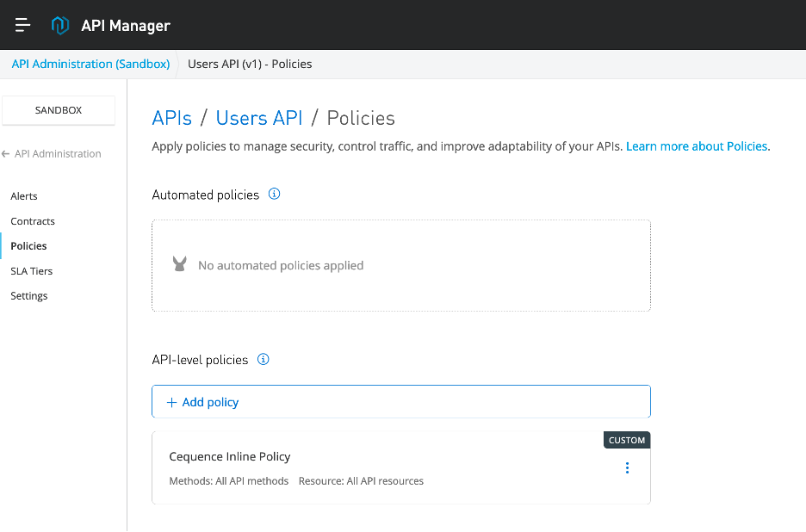806x532 pixels.
Task: Click the Add policy button
Action: (401, 401)
